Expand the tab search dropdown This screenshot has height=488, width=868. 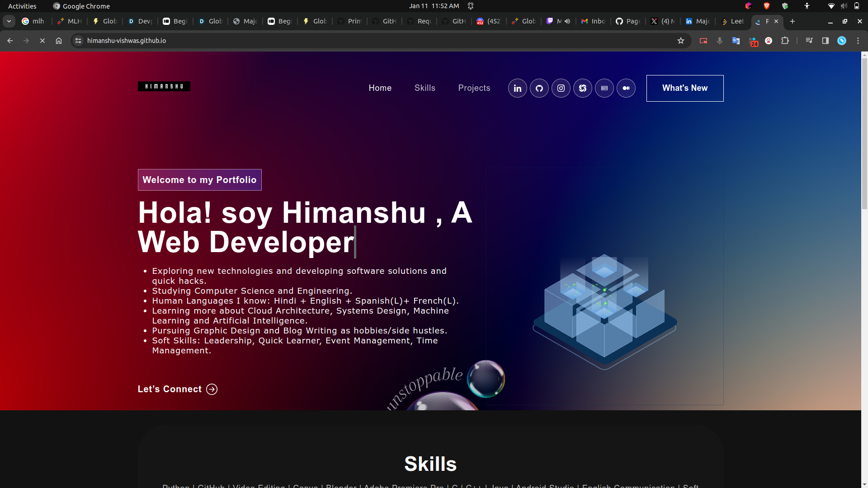[x=9, y=21]
